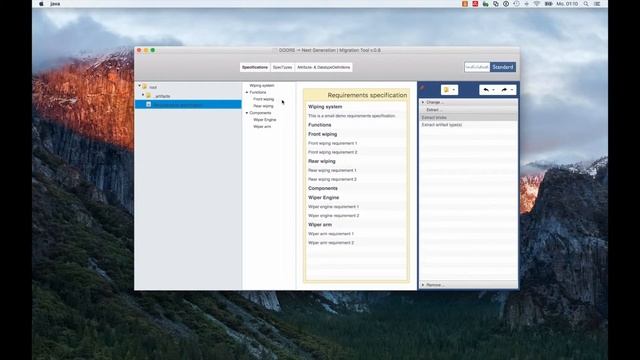This screenshot has width=640, height=360.
Task: Click the Wiper Engine heading in document
Action: point(323,198)
